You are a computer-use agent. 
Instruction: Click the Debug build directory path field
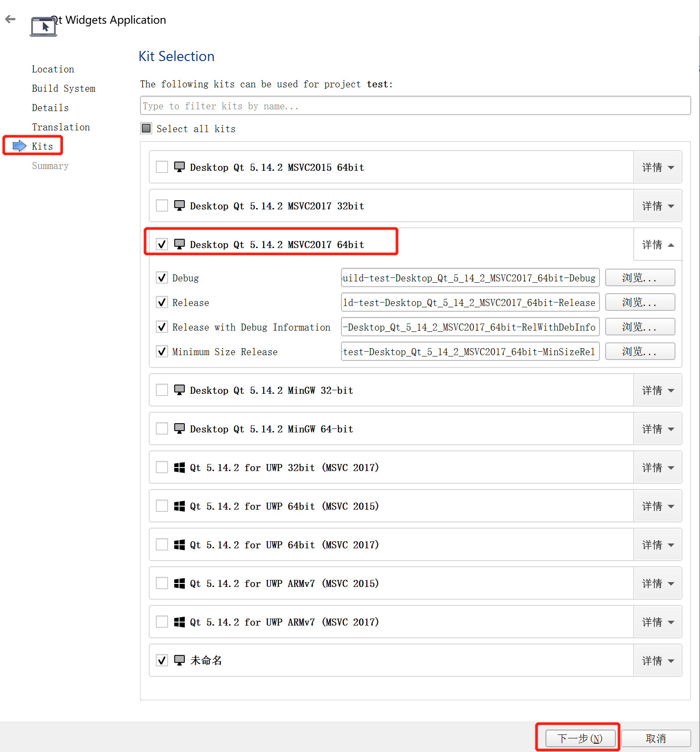point(470,277)
